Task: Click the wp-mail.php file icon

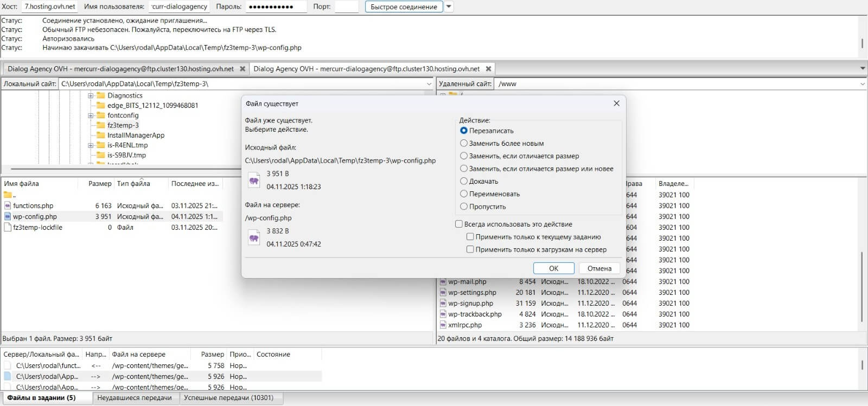Action: click(x=443, y=282)
